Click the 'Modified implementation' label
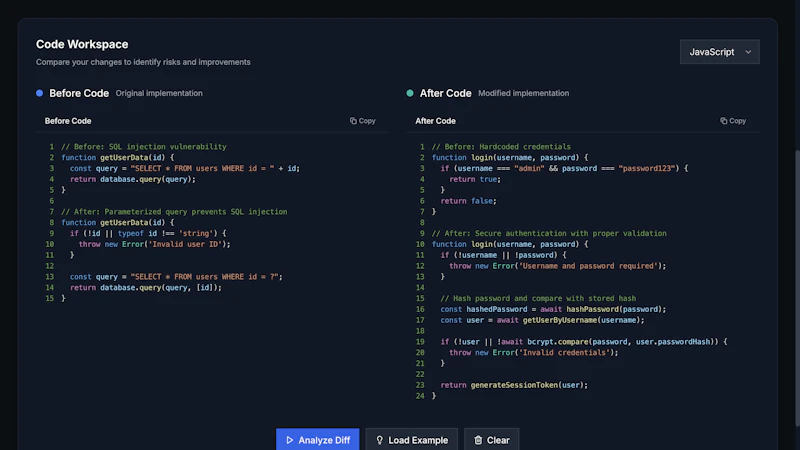Image resolution: width=800 pixels, height=450 pixels. point(523,93)
